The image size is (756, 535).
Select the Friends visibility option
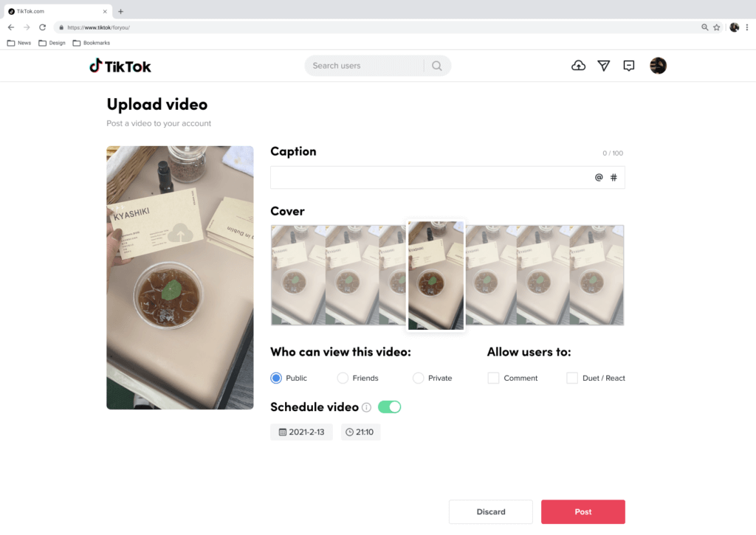[343, 378]
